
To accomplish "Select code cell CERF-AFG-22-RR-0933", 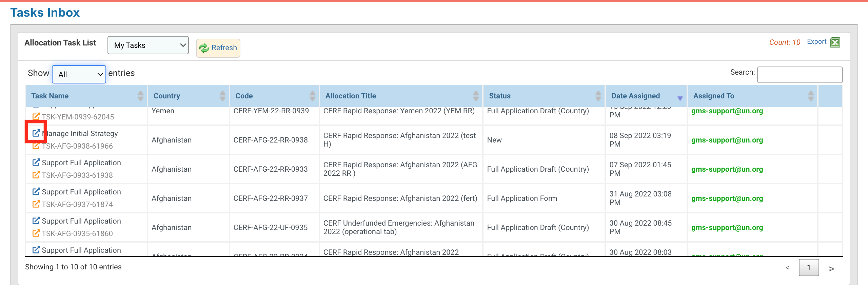I will click(271, 169).
